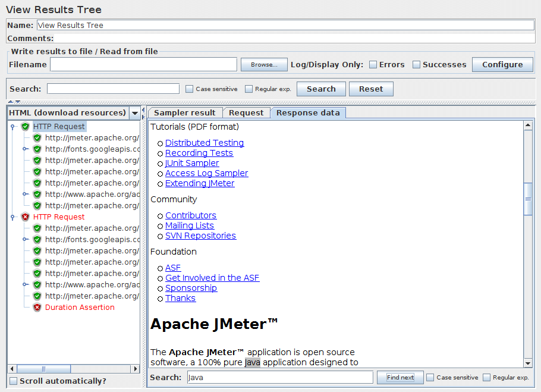Collapse the second HTTP Request tree node

[13, 217]
